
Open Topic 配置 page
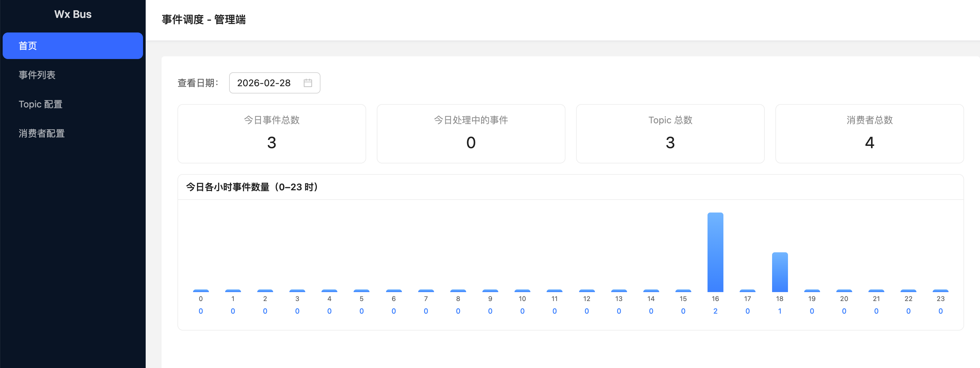[x=40, y=104]
